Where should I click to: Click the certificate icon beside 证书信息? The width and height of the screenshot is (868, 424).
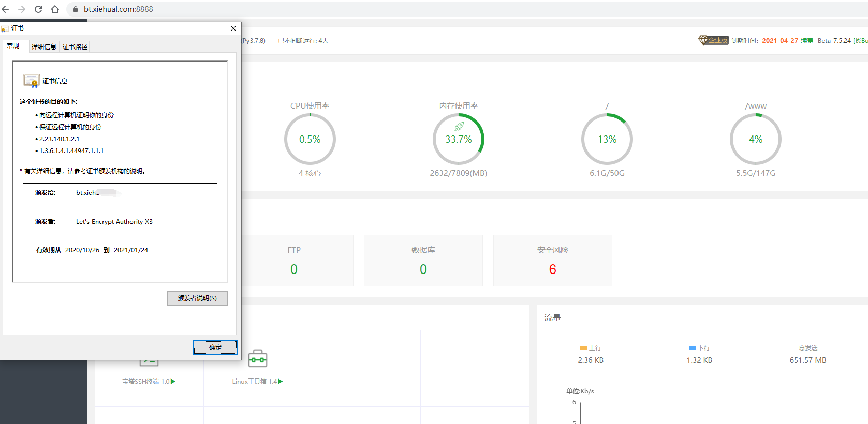pyautogui.click(x=31, y=81)
